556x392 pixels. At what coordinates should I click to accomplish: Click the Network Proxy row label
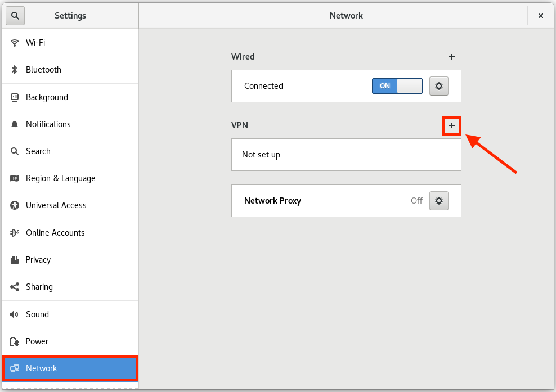pyautogui.click(x=272, y=201)
